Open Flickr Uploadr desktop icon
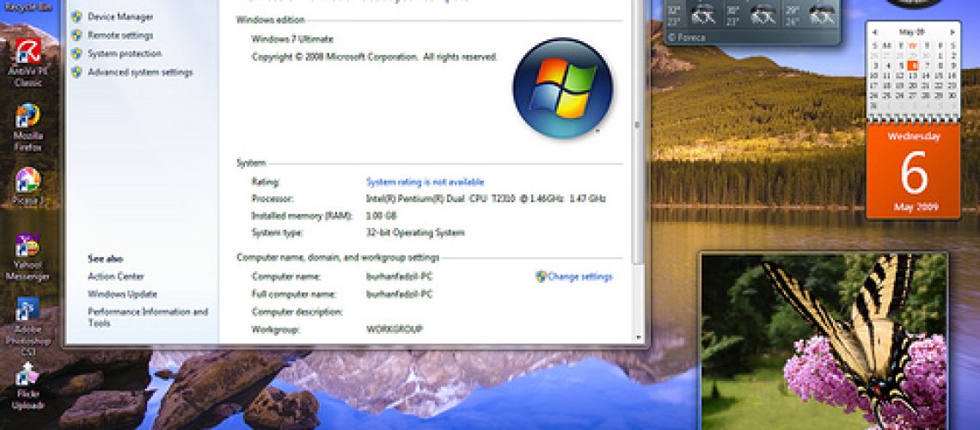Image resolution: width=980 pixels, height=430 pixels. [28, 386]
